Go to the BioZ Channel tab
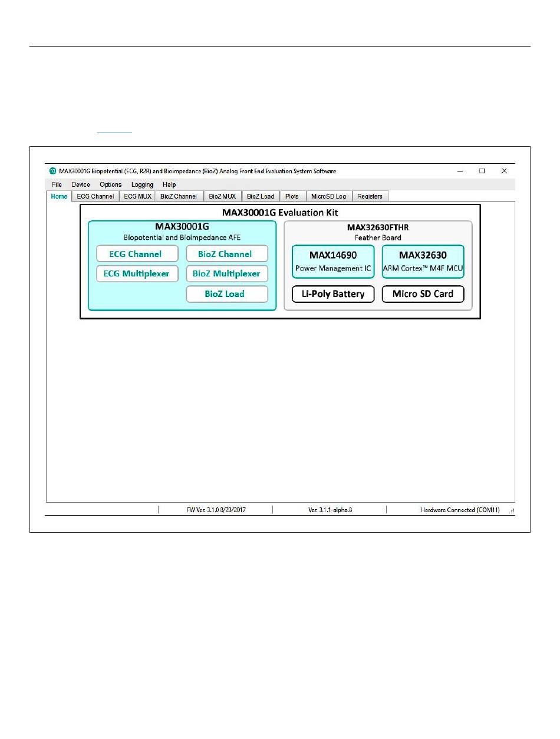560x739 pixels. (x=179, y=196)
